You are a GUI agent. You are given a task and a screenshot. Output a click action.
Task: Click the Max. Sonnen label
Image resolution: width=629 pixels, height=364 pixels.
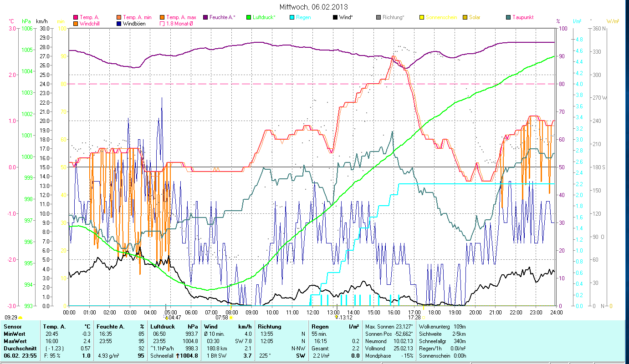tap(379, 327)
